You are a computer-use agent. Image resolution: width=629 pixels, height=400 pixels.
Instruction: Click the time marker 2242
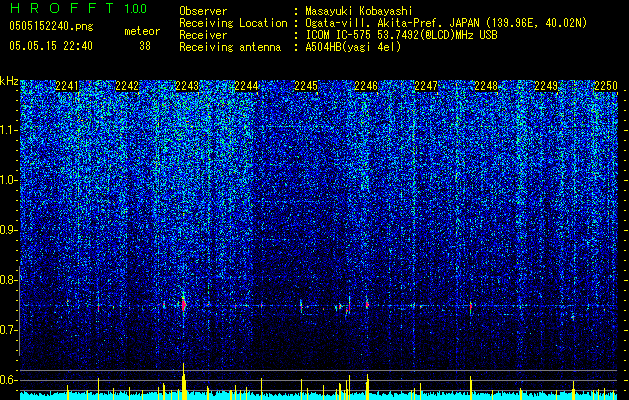pos(127,86)
